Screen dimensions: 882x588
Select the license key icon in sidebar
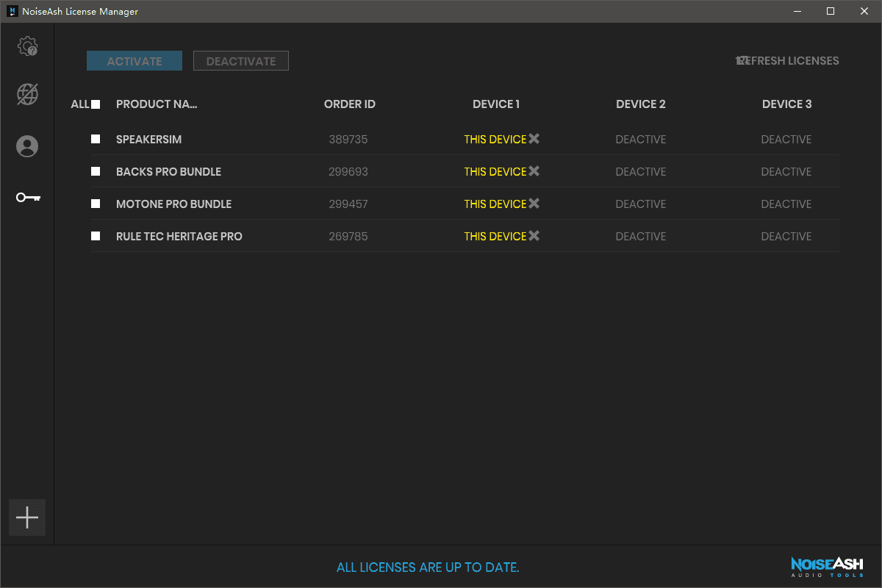point(28,197)
